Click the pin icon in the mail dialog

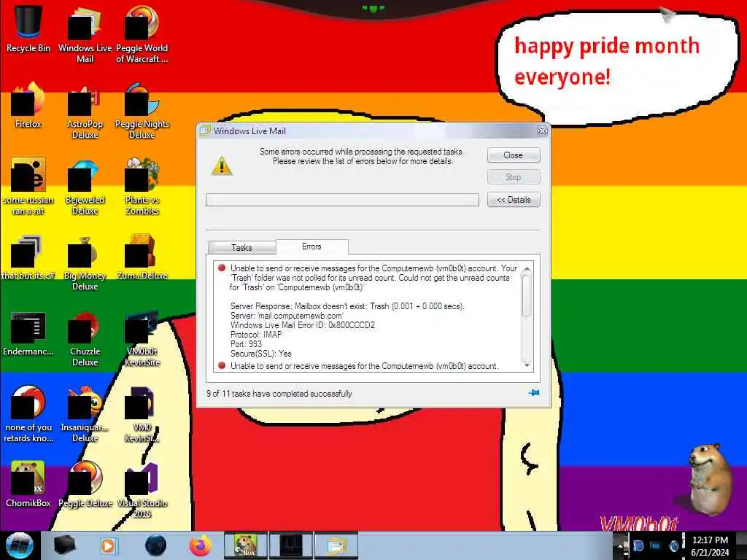(533, 393)
